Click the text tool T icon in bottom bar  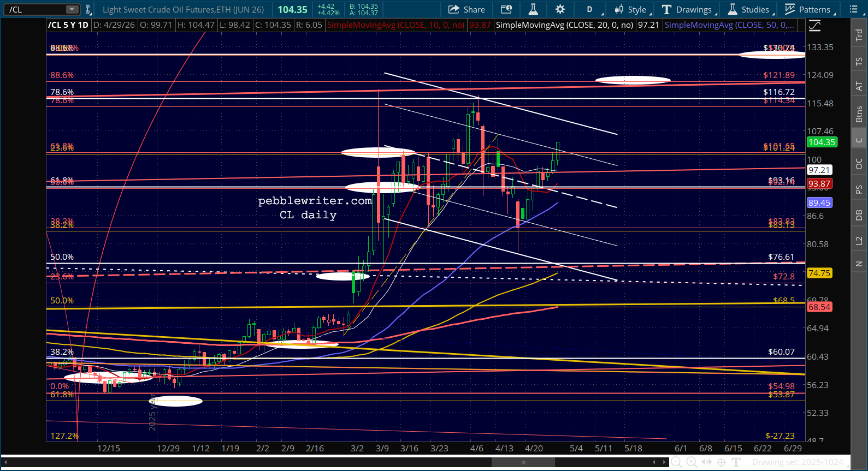tap(736, 462)
